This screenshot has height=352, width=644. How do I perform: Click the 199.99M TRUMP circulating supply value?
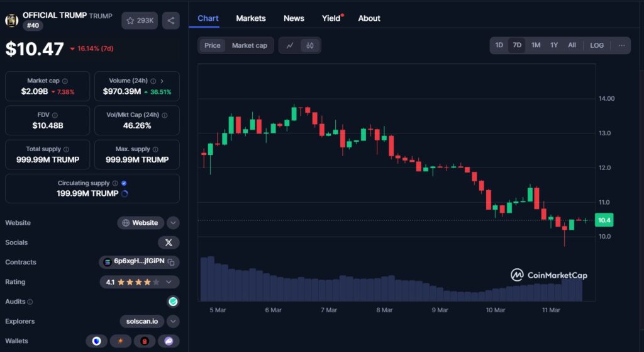pyautogui.click(x=87, y=194)
